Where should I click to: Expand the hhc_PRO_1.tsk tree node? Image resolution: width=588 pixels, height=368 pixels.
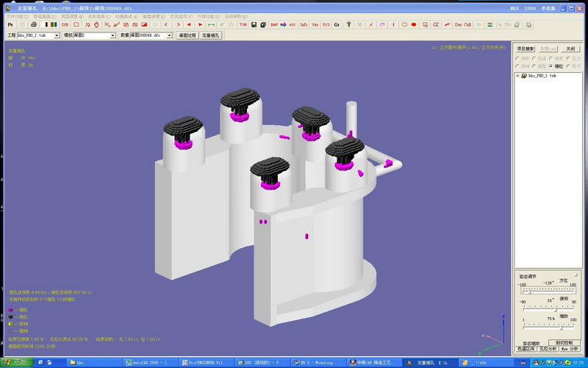[x=517, y=76]
